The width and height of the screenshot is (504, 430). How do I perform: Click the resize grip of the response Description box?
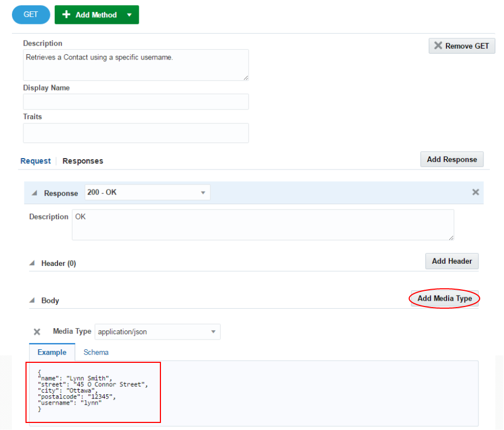[x=451, y=237]
